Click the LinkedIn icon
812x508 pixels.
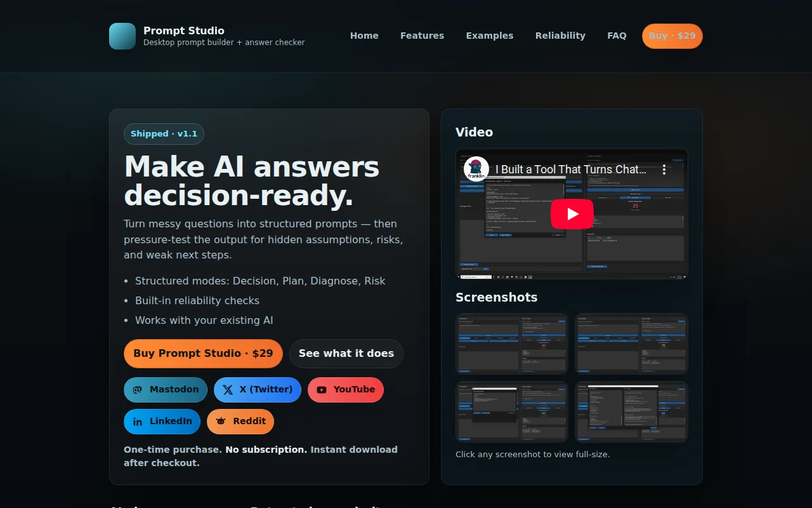[138, 422]
